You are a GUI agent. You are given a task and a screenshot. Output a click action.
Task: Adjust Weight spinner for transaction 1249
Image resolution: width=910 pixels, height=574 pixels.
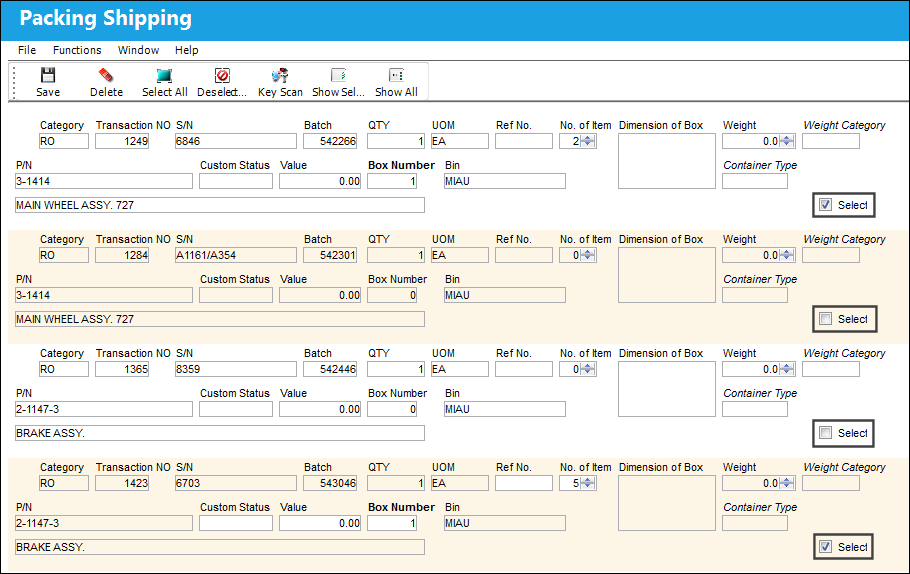point(787,141)
